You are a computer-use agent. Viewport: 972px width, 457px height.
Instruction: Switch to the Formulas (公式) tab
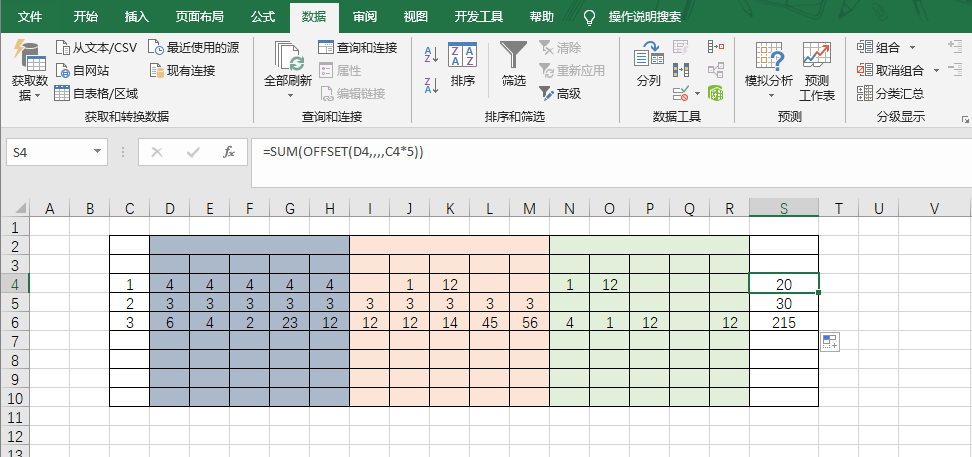tap(263, 17)
